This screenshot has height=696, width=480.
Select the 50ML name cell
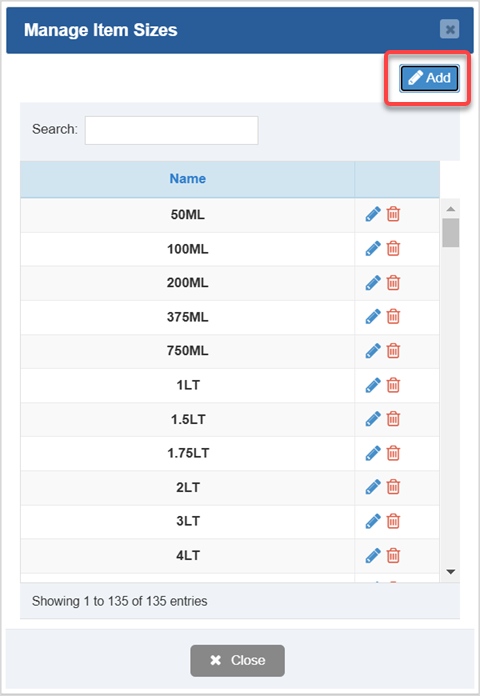187,215
